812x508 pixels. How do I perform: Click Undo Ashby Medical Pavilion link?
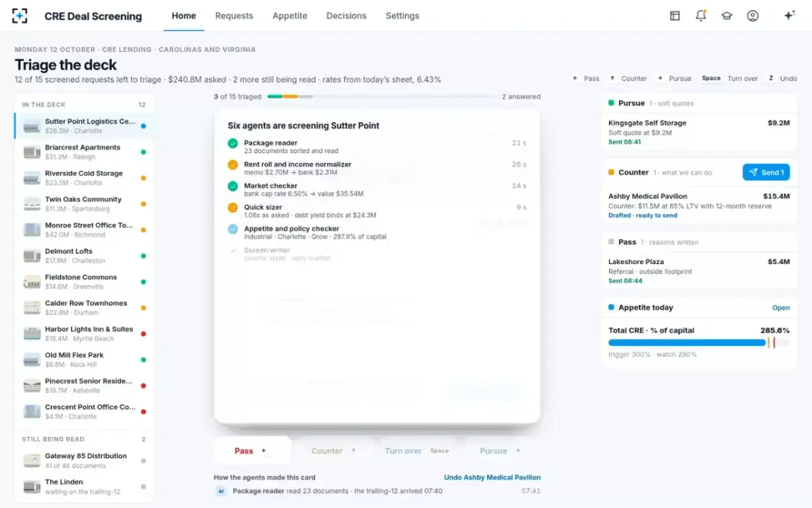492,478
